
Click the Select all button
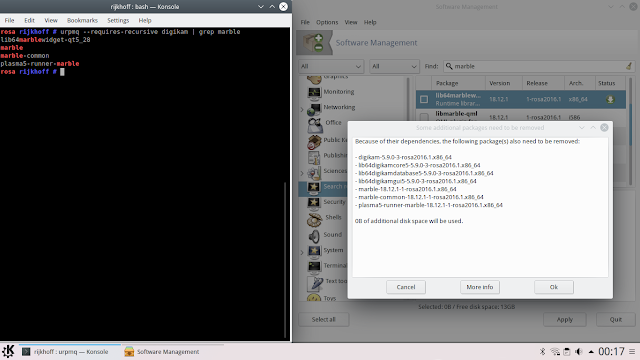pos(323,319)
